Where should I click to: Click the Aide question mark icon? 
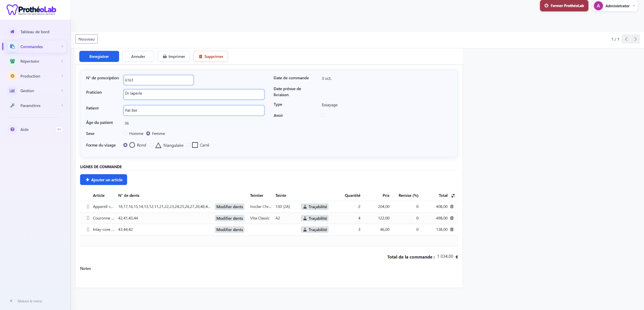tap(12, 129)
